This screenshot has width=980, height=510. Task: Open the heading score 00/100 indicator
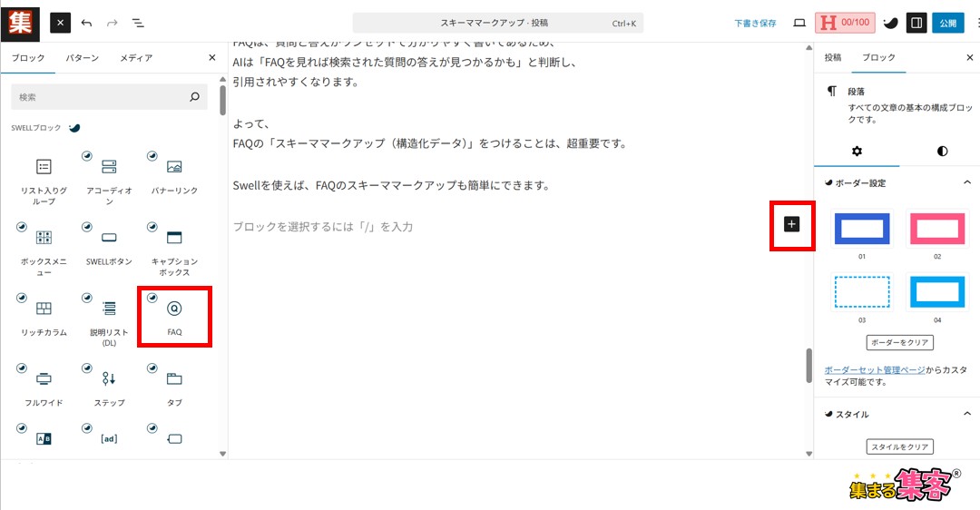coord(845,23)
